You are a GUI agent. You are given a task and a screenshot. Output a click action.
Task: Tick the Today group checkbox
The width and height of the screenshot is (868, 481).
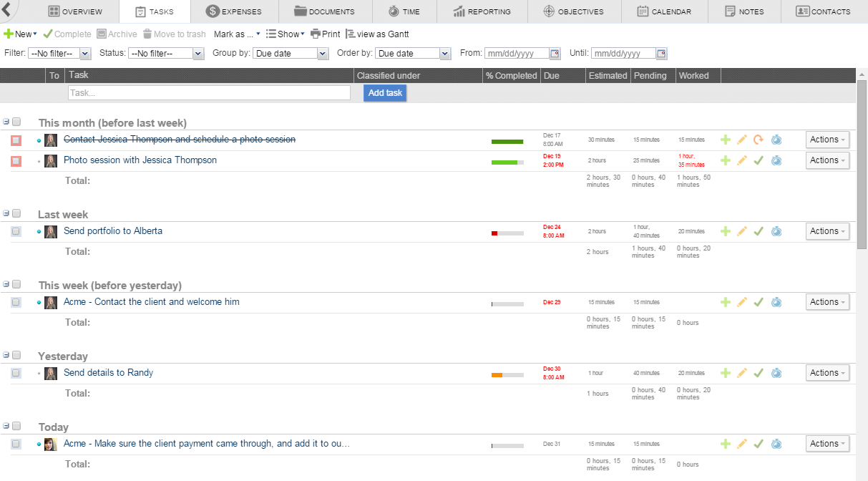tap(16, 426)
